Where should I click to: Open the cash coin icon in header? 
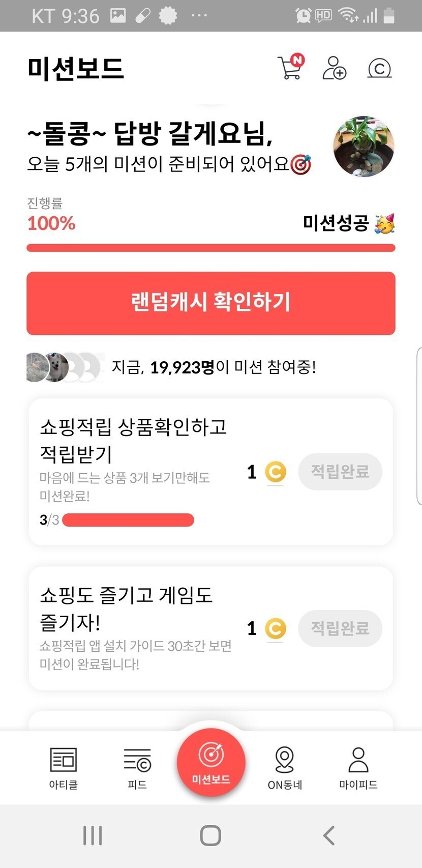tap(379, 68)
